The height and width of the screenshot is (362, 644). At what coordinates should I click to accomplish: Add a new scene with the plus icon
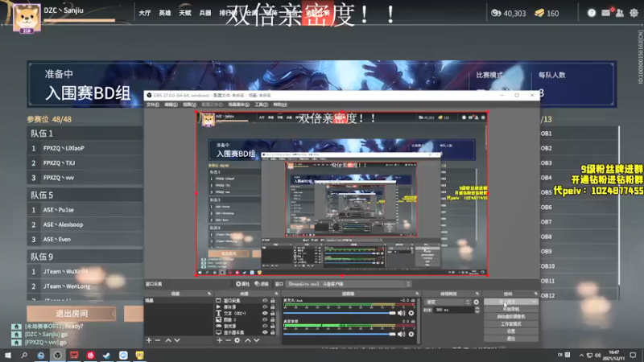tap(149, 340)
